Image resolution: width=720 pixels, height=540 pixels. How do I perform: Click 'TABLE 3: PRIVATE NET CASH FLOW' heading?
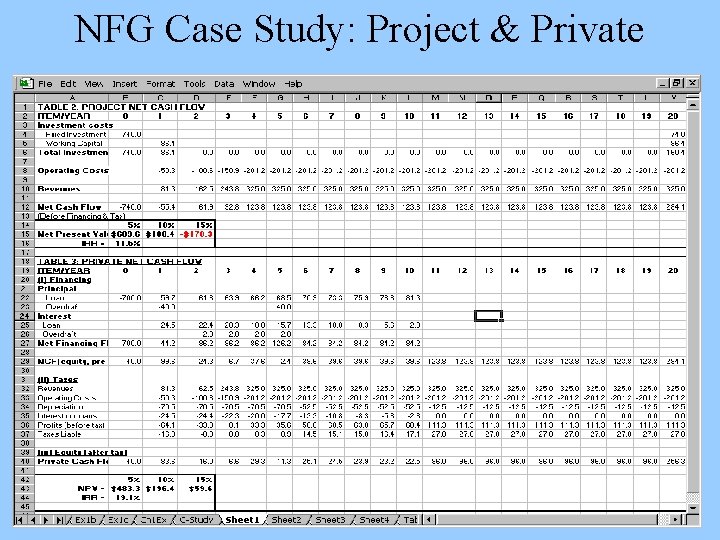(x=119, y=261)
